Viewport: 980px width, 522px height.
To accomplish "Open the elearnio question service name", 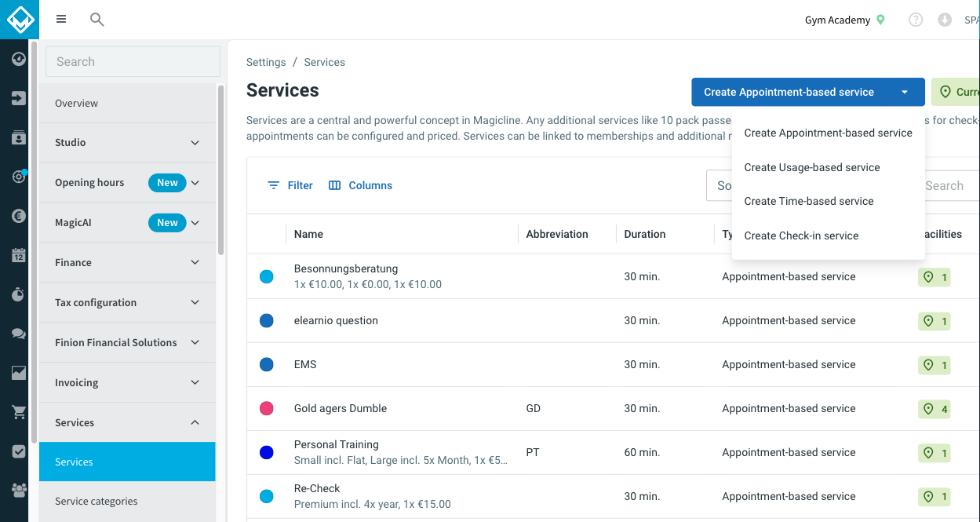I will point(336,321).
